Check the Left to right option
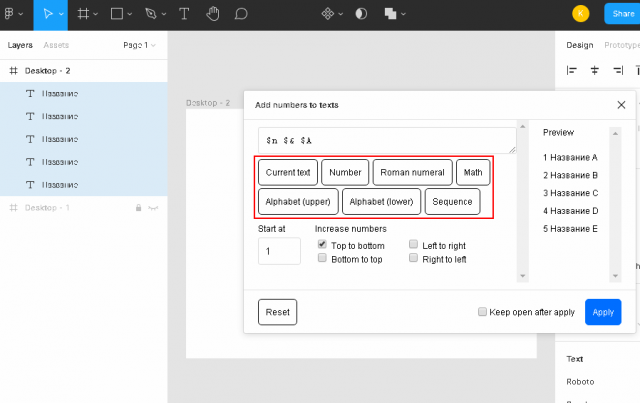The height and width of the screenshot is (403, 640). coord(413,245)
